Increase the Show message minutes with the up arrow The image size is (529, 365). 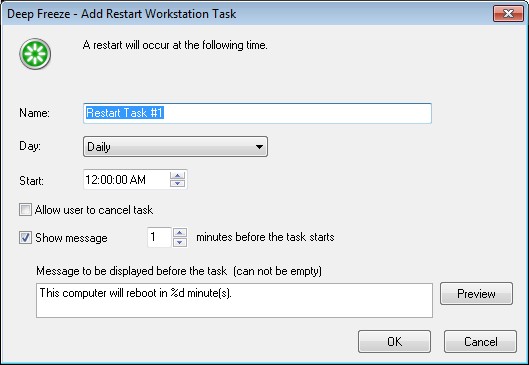click(x=179, y=233)
